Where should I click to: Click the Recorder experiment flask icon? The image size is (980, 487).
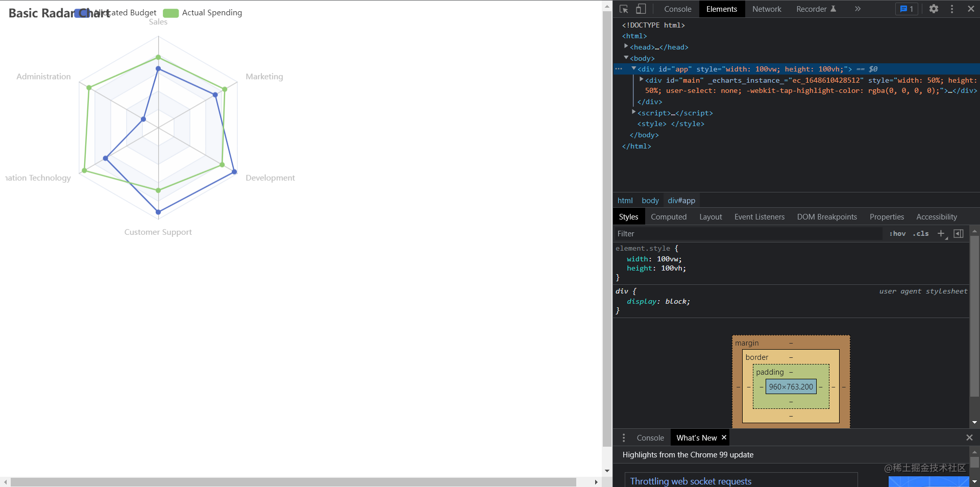pyautogui.click(x=834, y=9)
